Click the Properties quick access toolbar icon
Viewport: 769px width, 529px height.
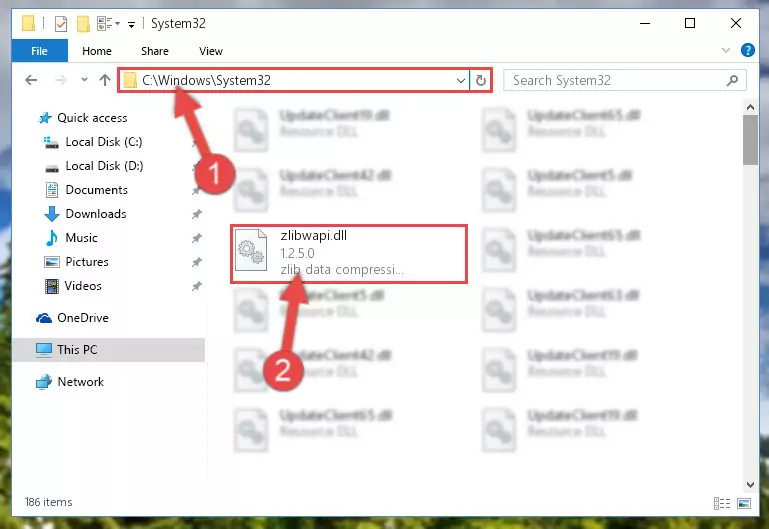pos(61,23)
